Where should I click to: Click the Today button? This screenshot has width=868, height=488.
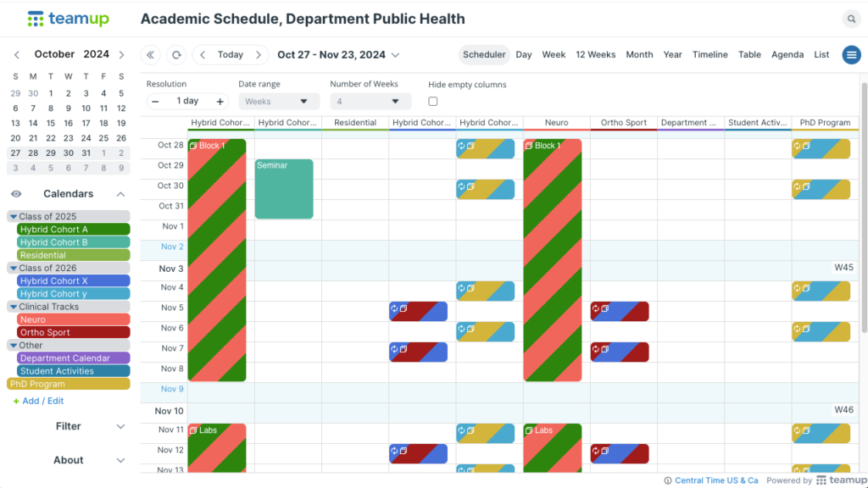pos(230,54)
